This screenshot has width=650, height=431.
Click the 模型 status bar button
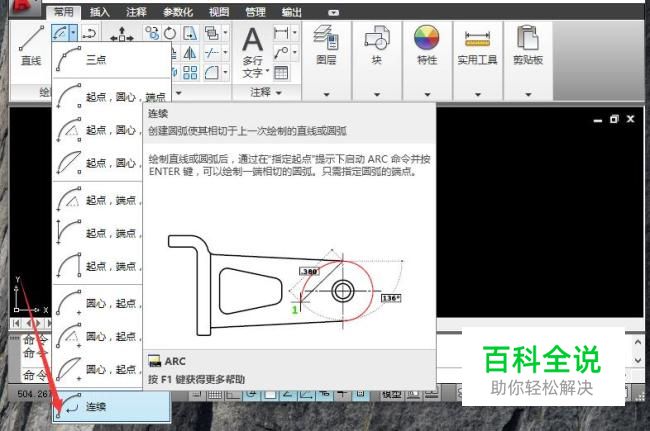click(391, 394)
